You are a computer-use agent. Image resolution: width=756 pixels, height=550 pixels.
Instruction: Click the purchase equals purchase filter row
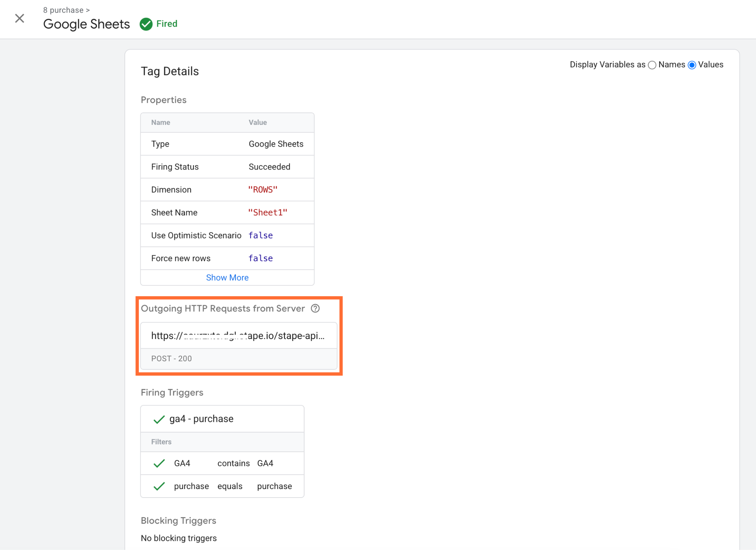tap(222, 486)
